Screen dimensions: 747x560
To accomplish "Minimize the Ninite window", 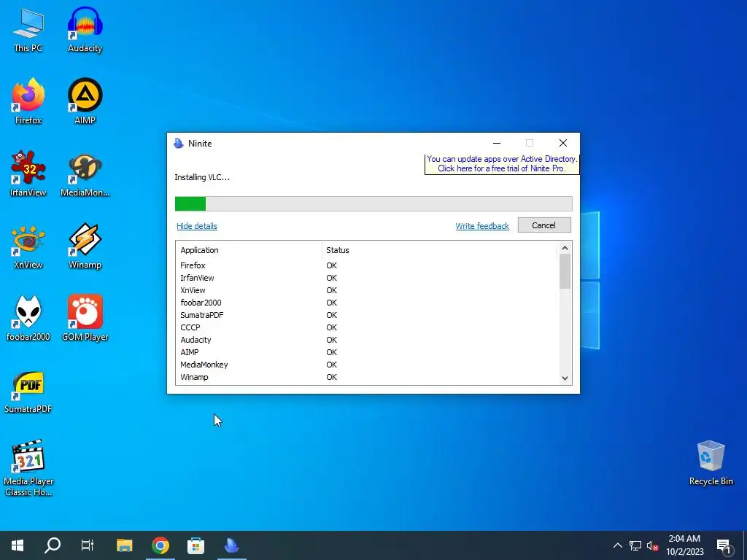I will [497, 143].
